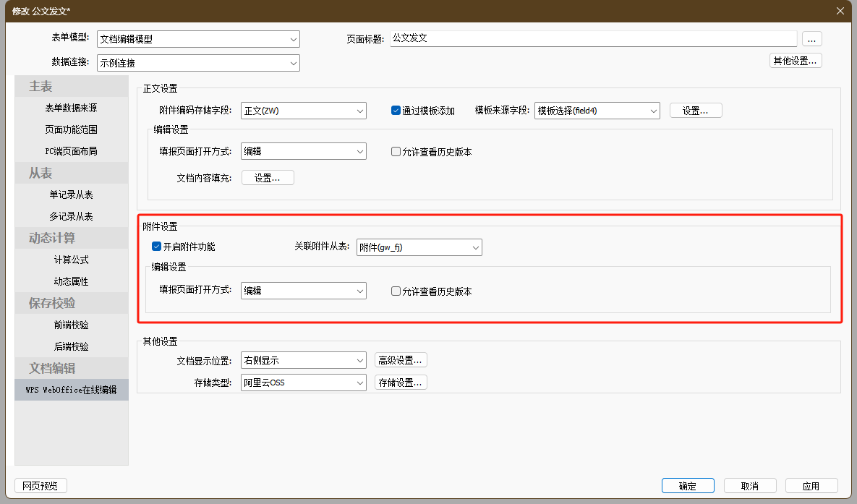The image size is (857, 504).
Task: Disable the 开启附件功能 checkbox
Action: click(156, 247)
